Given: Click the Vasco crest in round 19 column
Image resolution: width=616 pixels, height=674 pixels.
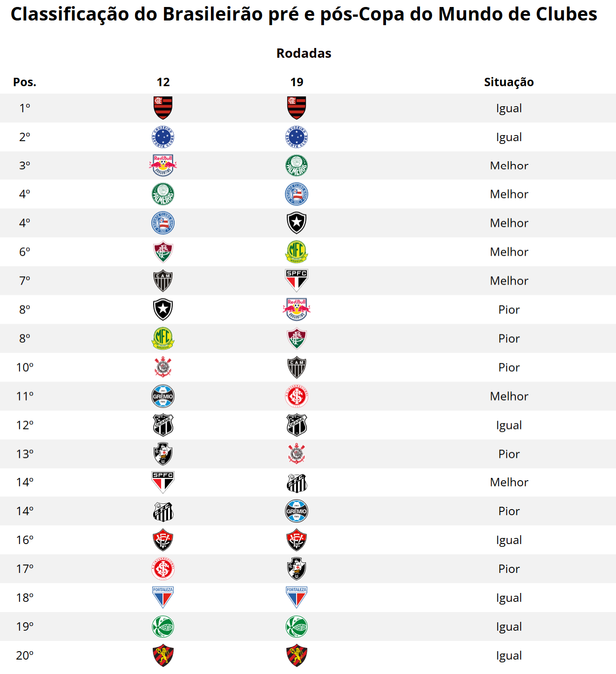Looking at the screenshot, I should point(297,569).
